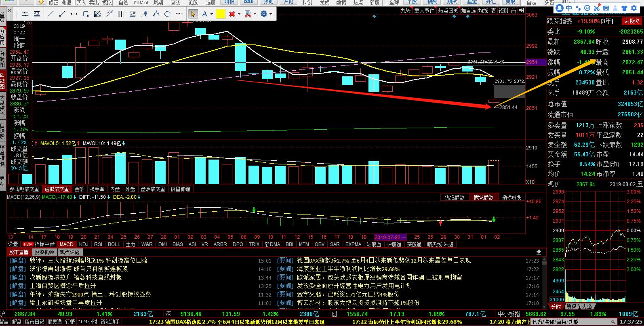Select the vertical period lines tool
Screen dimensions: 644x326
tap(121, 14)
